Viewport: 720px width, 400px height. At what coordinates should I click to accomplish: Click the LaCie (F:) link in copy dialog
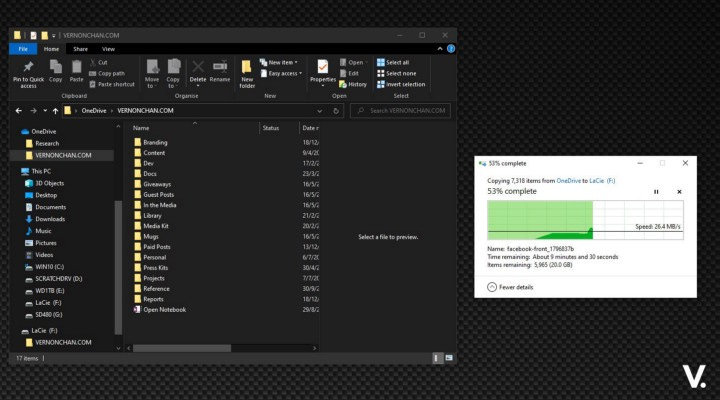(602, 180)
